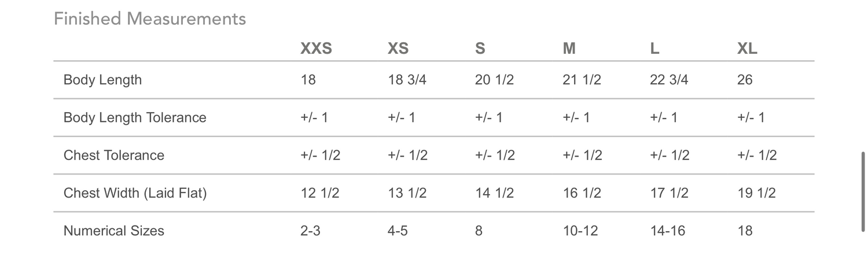The image size is (868, 260).
Task: Select the XXS column header
Action: (x=316, y=49)
